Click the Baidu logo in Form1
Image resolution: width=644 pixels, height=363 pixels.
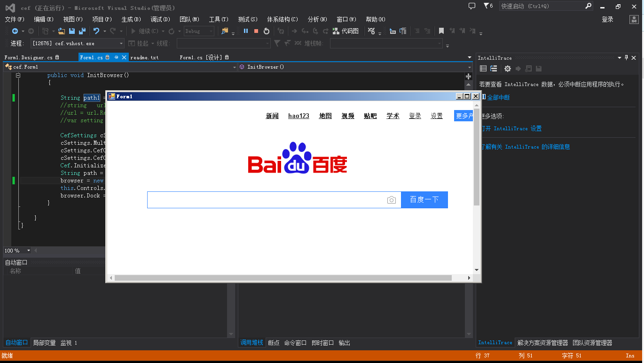298,158
